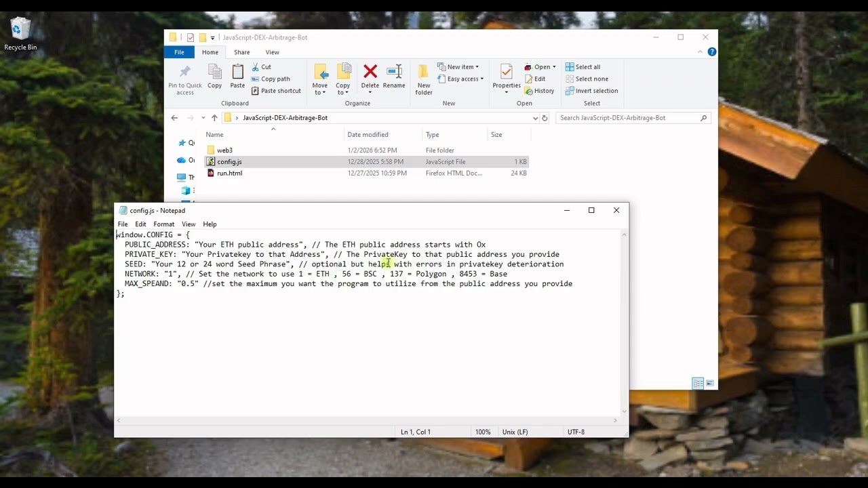Cut the selected file using ribbon Cut
This screenshot has height=488, width=868.
coord(261,67)
